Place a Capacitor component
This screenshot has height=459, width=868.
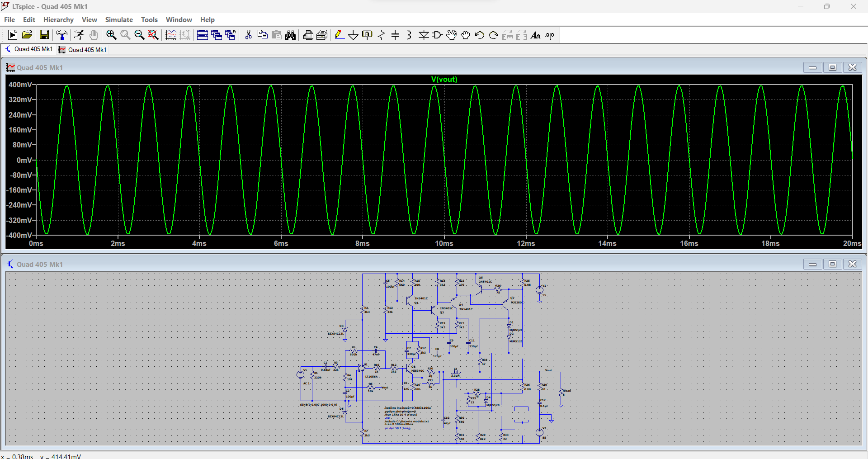click(x=395, y=35)
